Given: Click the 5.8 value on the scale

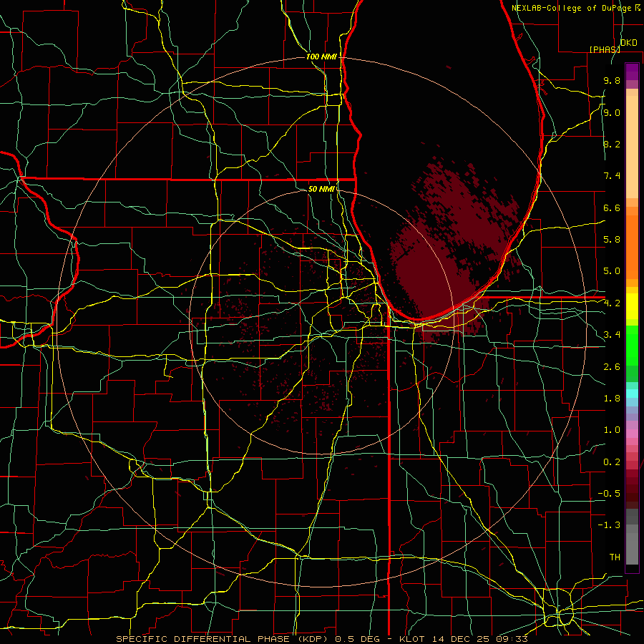Looking at the screenshot, I should coord(612,240).
